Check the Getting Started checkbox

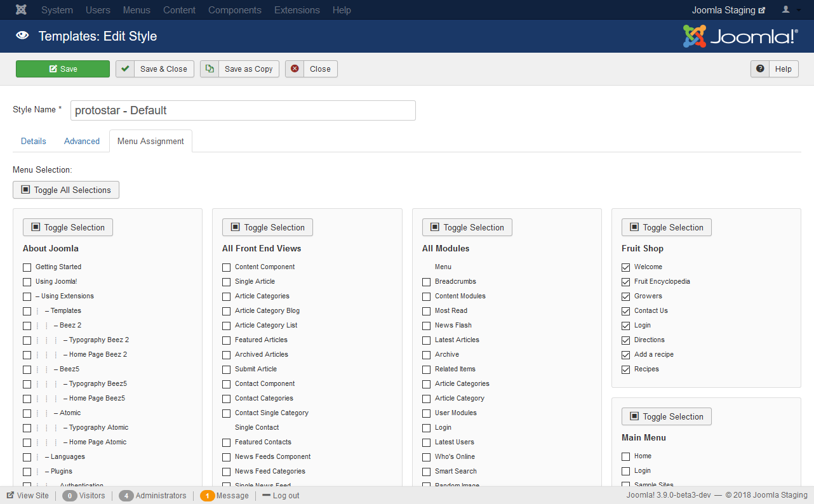[27, 267]
